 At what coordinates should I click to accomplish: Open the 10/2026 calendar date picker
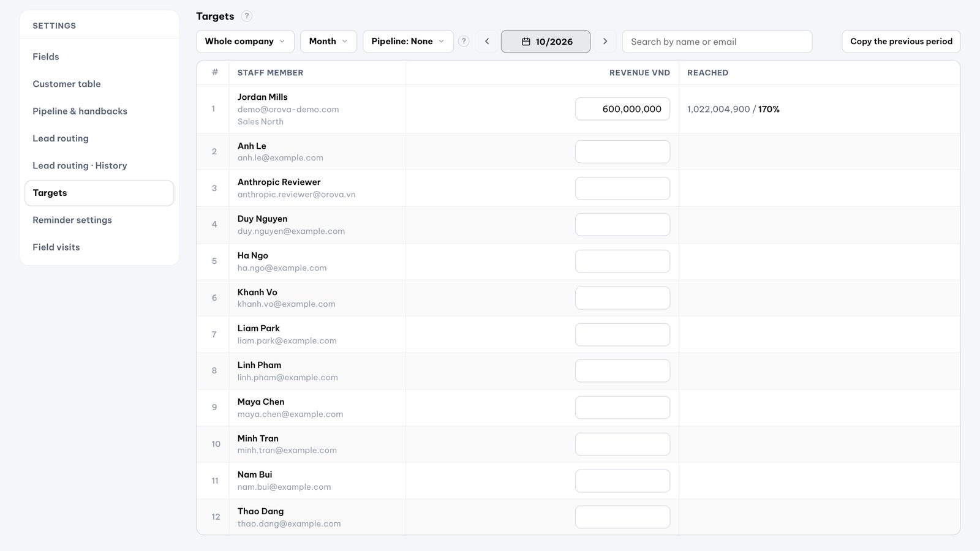pos(546,41)
